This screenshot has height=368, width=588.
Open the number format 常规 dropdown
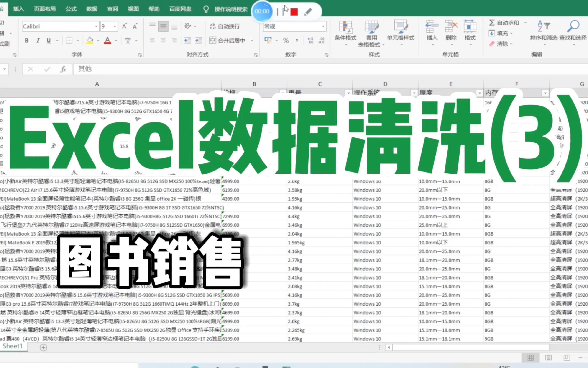[323, 26]
